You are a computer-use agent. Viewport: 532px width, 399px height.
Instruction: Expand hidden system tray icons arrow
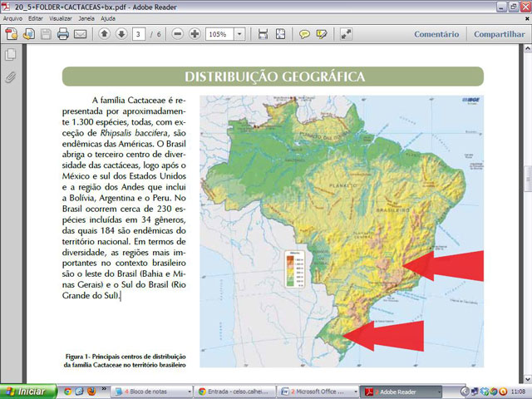tap(465, 392)
